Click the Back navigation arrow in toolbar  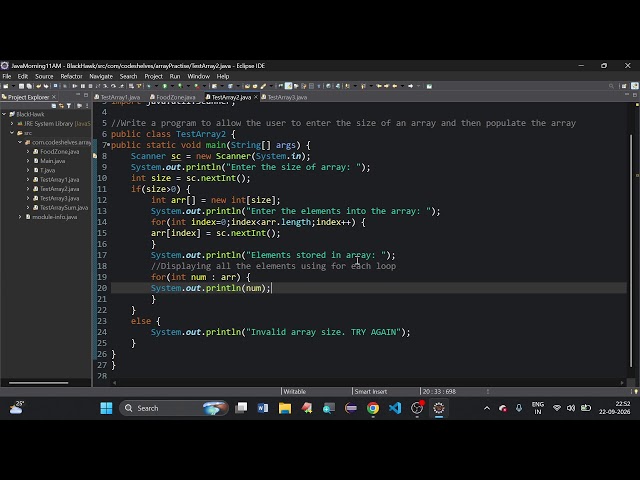[395, 86]
